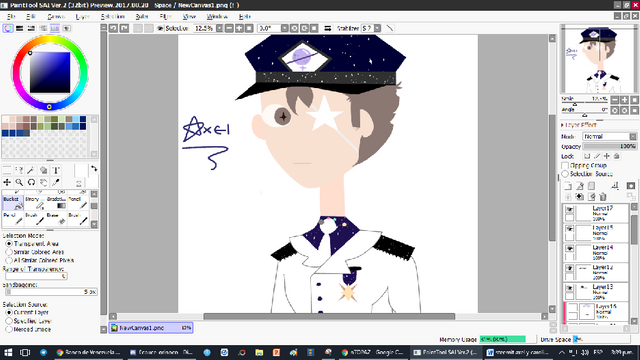Image resolution: width=640 pixels, height=360 pixels.
Task: Hide Layer17 using its eye icon
Action: click(x=569, y=209)
